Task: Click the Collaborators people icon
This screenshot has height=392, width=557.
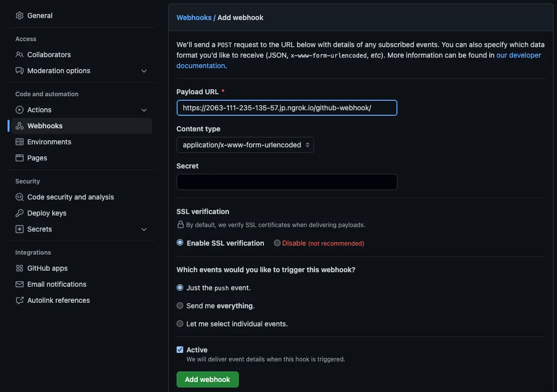Action: pos(20,55)
